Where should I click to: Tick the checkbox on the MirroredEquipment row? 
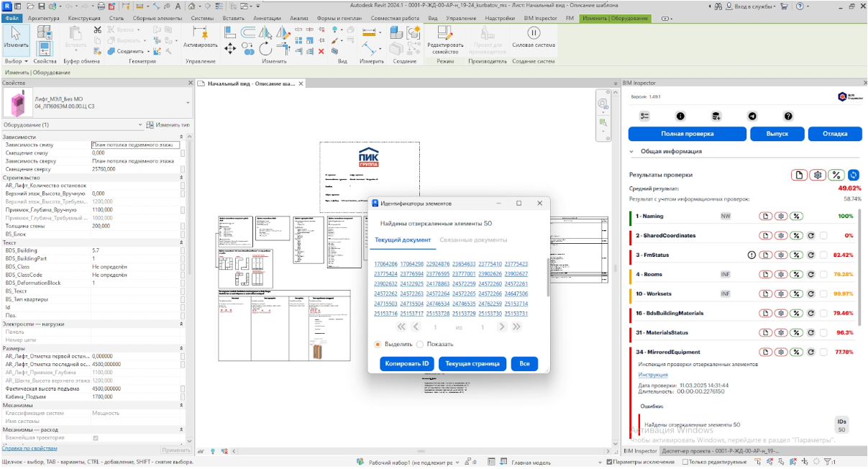tap(824, 352)
